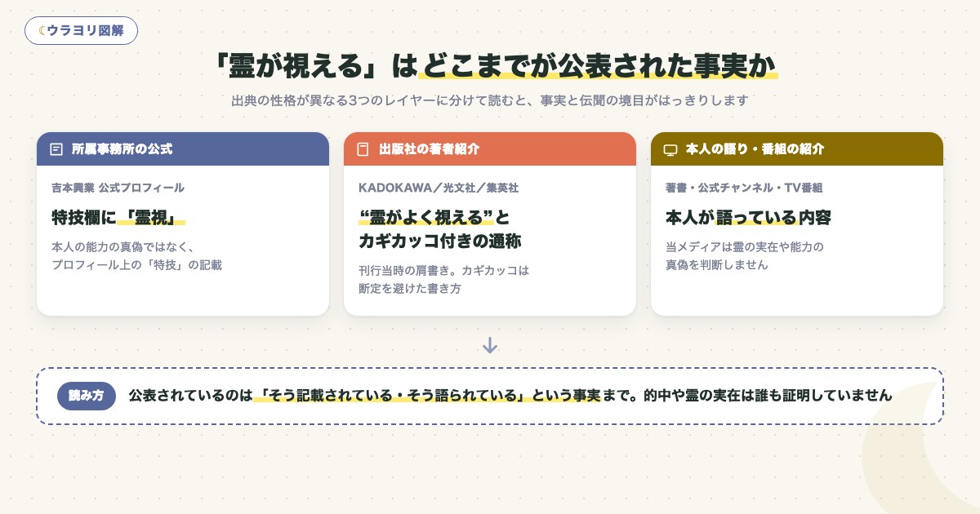The image size is (980, 514).
Task: Select the 所属事務所の公式 card header
Action: (x=183, y=149)
